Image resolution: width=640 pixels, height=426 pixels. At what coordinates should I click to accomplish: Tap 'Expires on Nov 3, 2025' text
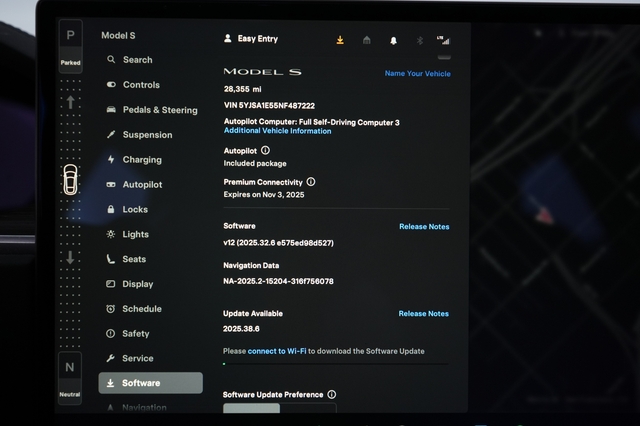264,195
